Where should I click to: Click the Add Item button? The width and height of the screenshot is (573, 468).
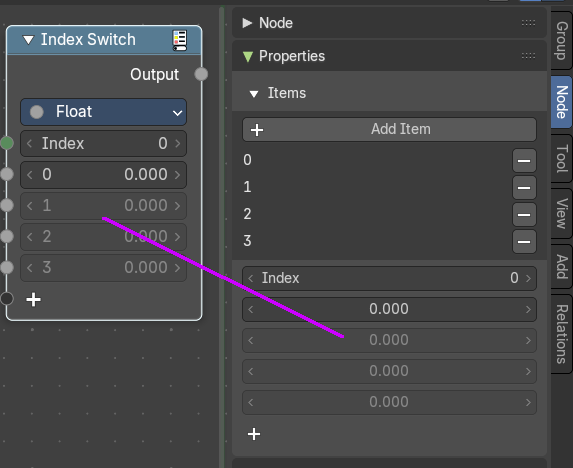click(389, 129)
